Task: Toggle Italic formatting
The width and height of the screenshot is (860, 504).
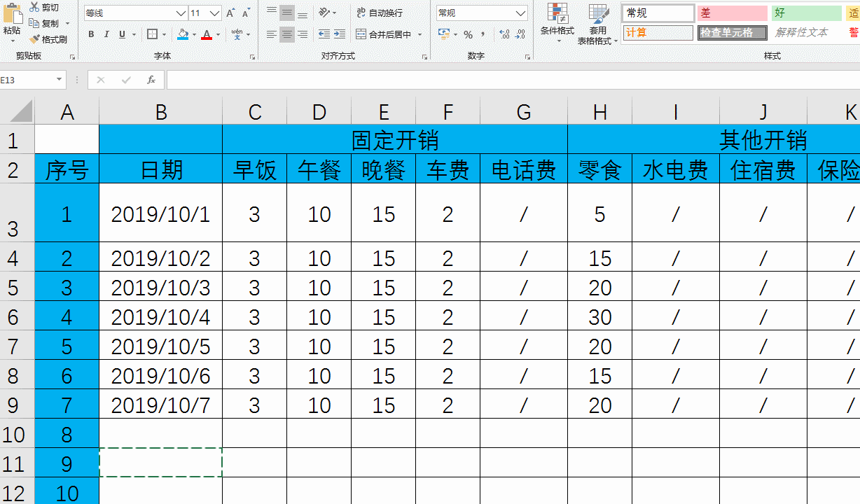Action: tap(106, 34)
